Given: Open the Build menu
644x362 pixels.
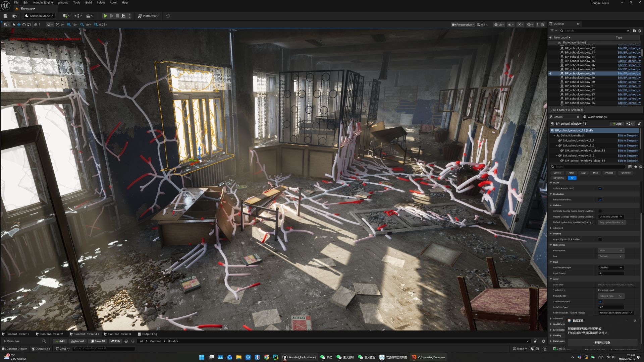Looking at the screenshot, I should point(89,2).
